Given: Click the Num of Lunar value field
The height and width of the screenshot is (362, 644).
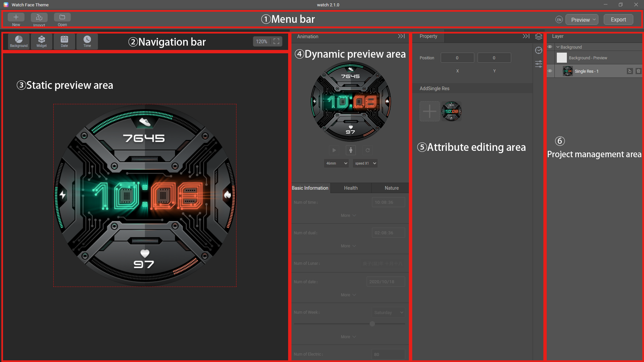Looking at the screenshot, I should point(382,263).
